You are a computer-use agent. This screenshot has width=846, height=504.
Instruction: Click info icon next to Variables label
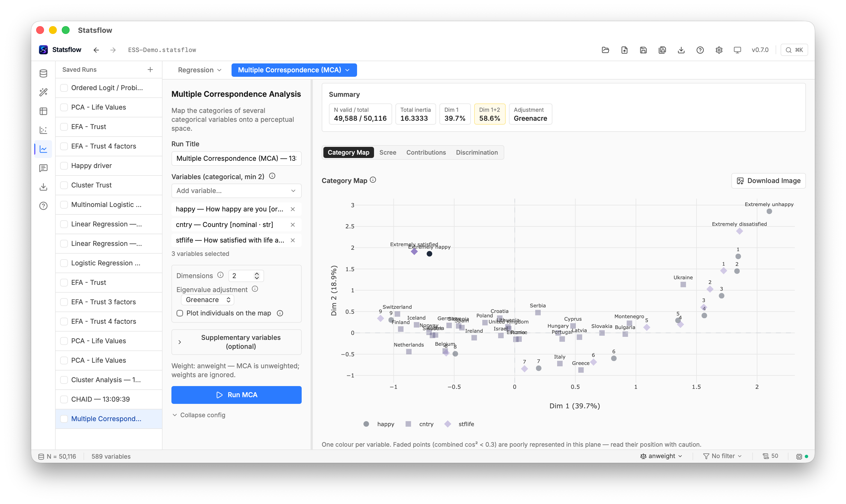[x=272, y=176]
